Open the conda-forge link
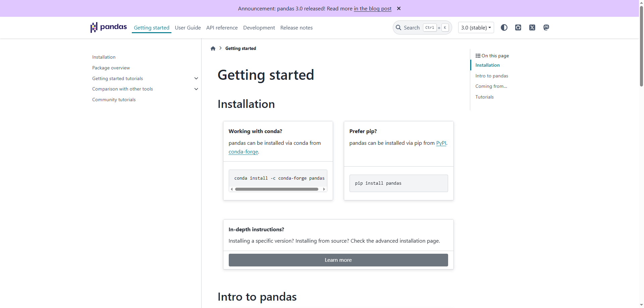This screenshot has width=644, height=308. [243, 151]
